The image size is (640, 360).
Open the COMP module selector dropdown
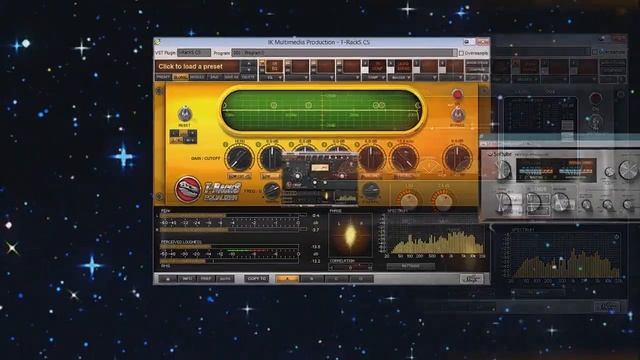(x=373, y=77)
